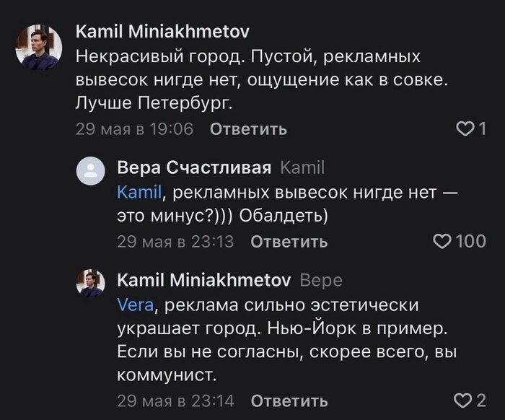505x420 pixels.
Task: Tap the gray Вере reply-target label
Action: (321, 281)
